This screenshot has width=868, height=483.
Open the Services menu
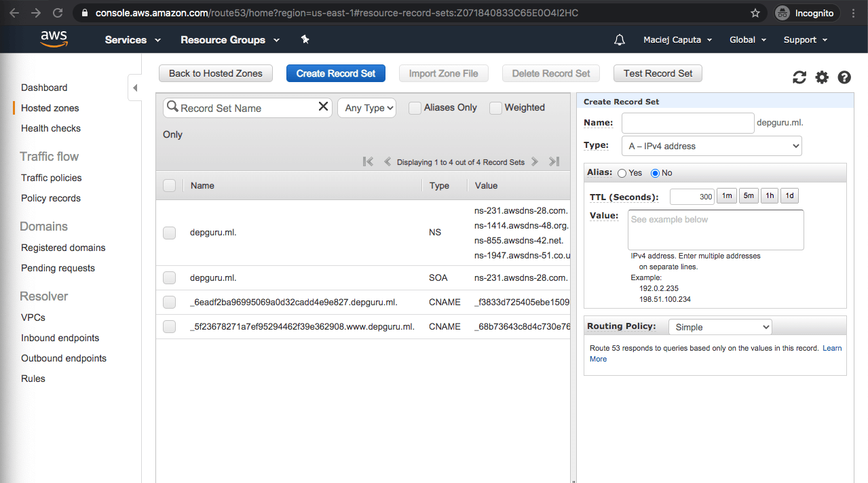coord(132,40)
